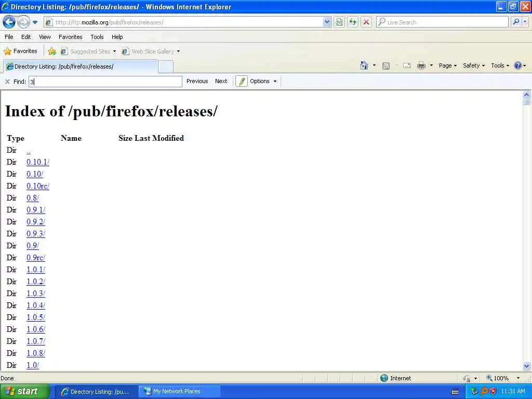Image resolution: width=532 pixels, height=399 pixels.
Task: Open the Page command menu
Action: tap(447, 65)
